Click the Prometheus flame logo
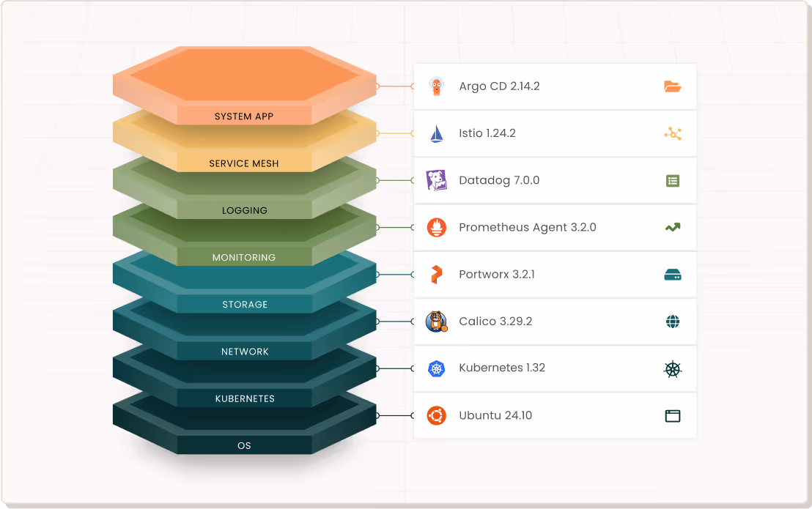812x509 pixels. click(437, 228)
